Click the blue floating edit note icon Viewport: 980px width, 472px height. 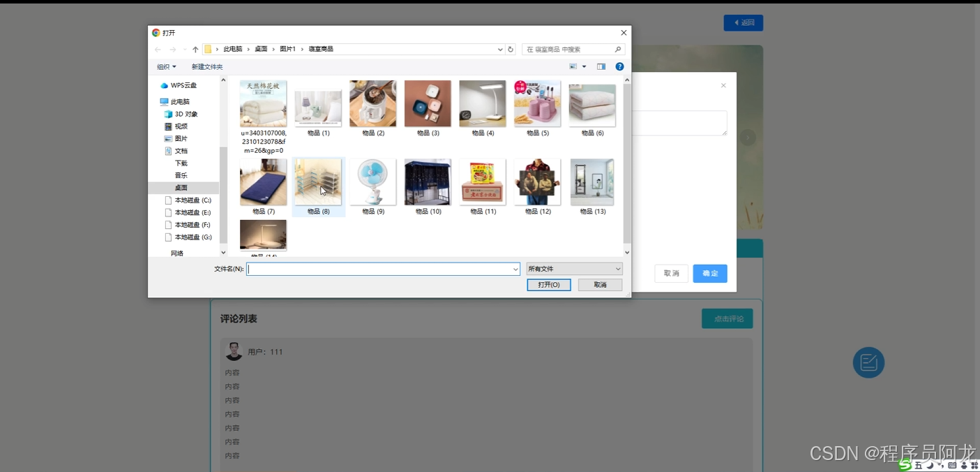pyautogui.click(x=868, y=362)
